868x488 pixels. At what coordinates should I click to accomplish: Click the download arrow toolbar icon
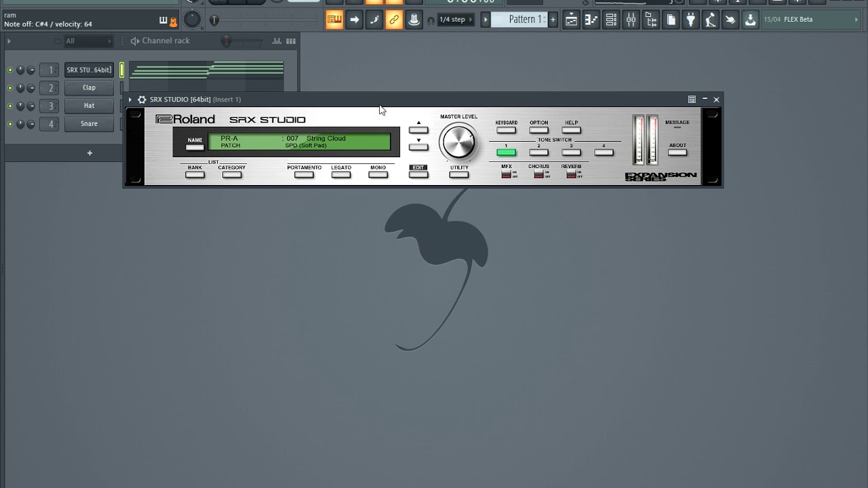pyautogui.click(x=750, y=20)
